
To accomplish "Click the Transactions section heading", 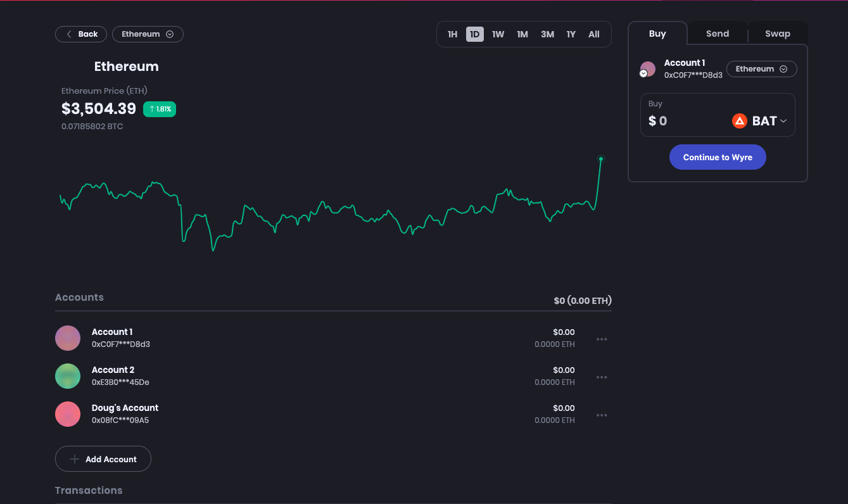I will (89, 490).
